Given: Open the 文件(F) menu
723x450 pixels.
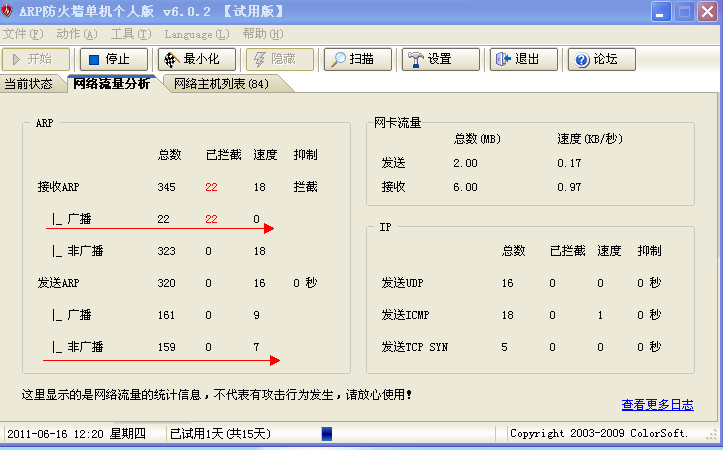Looking at the screenshot, I should [x=23, y=34].
